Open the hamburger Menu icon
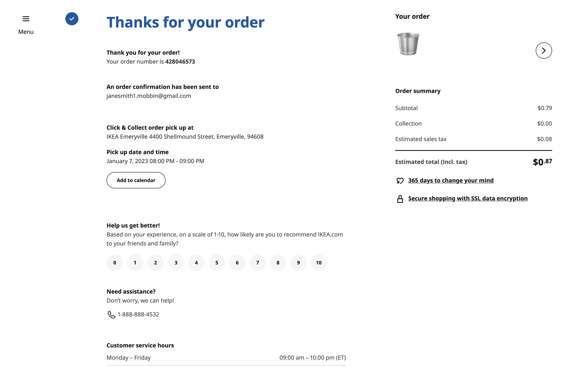Viewport: 588px width, 367px height. 26,19
